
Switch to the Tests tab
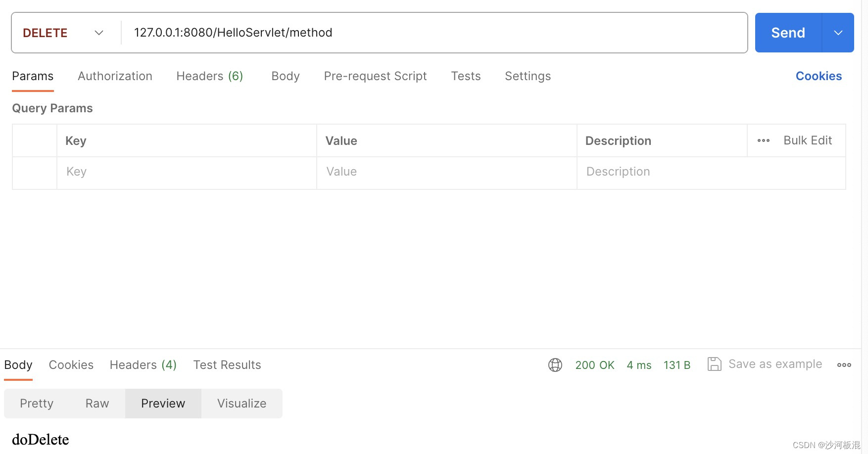pos(465,76)
